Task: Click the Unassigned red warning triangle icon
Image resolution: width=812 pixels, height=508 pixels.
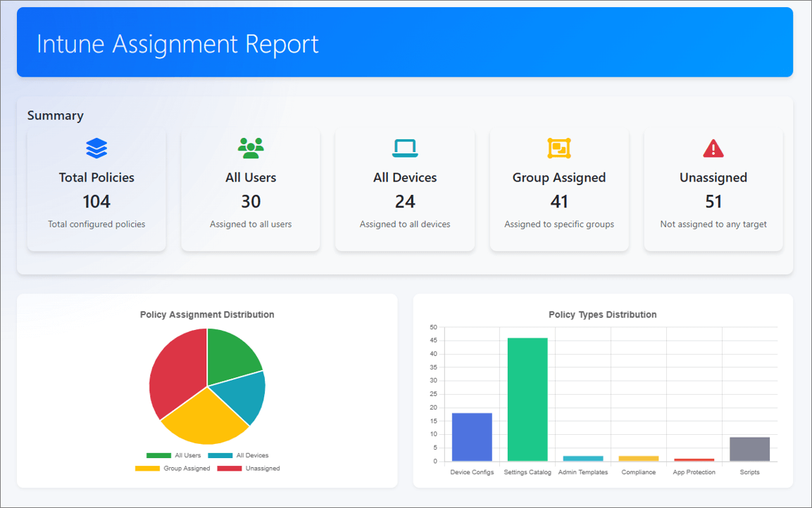Action: coord(713,148)
